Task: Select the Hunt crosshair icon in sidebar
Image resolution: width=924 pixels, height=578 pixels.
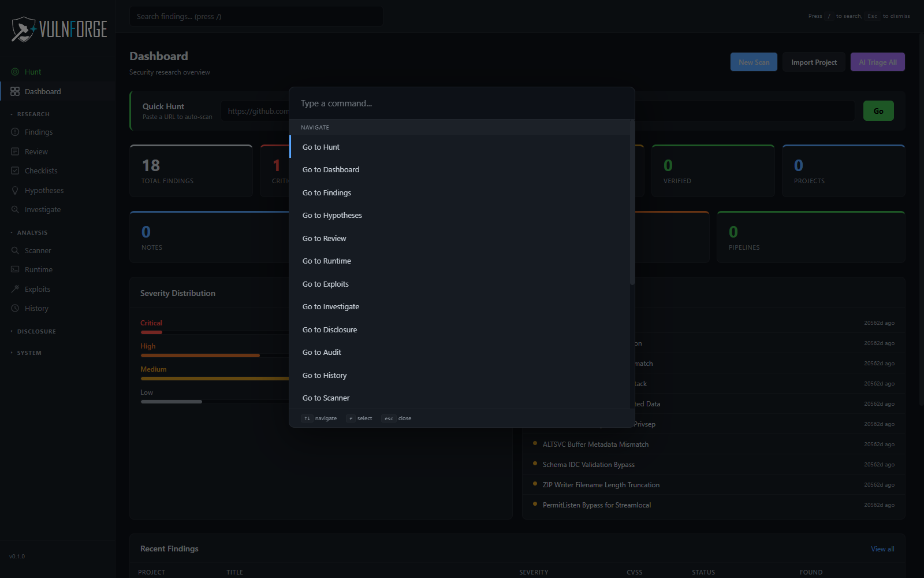Action: (16, 71)
